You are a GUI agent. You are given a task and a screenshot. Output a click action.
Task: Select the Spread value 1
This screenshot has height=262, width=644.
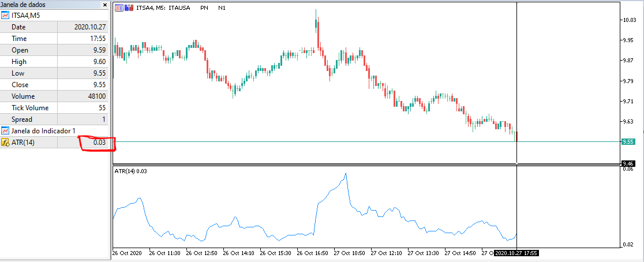coord(104,119)
